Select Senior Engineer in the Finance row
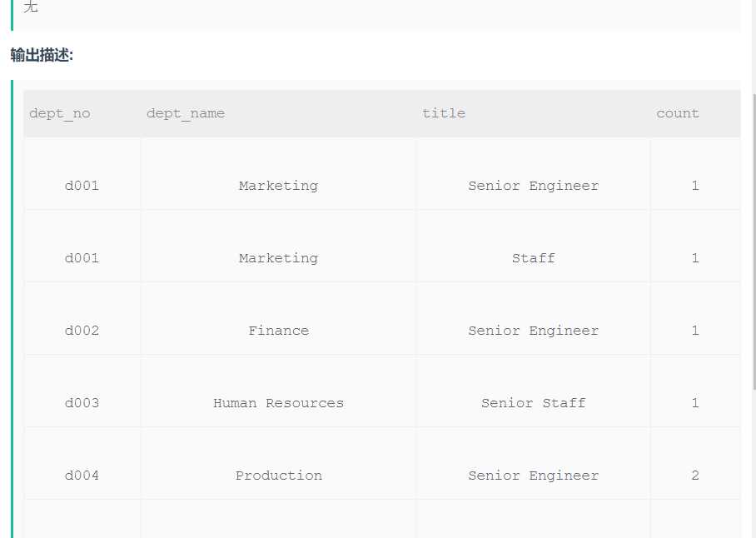 tap(533, 331)
